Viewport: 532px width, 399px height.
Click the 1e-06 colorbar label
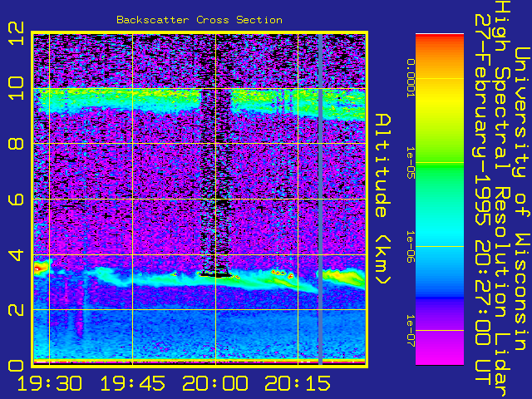click(411, 247)
